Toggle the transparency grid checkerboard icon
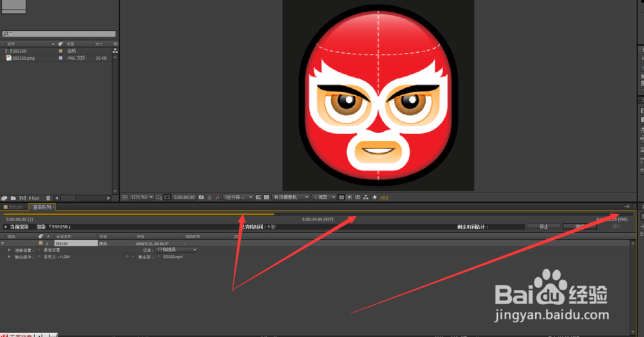644x337 pixels. 267,197
